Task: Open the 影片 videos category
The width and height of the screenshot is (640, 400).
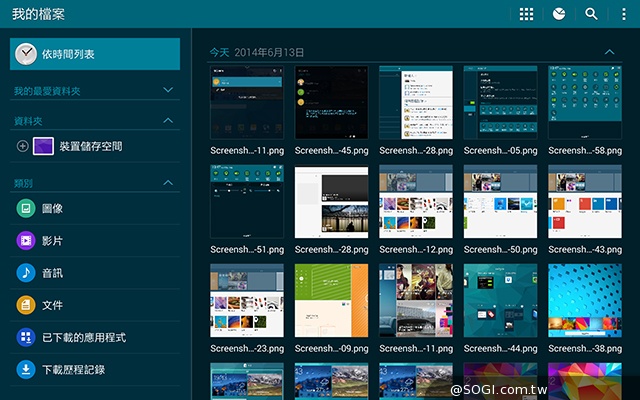Action: tap(52, 241)
